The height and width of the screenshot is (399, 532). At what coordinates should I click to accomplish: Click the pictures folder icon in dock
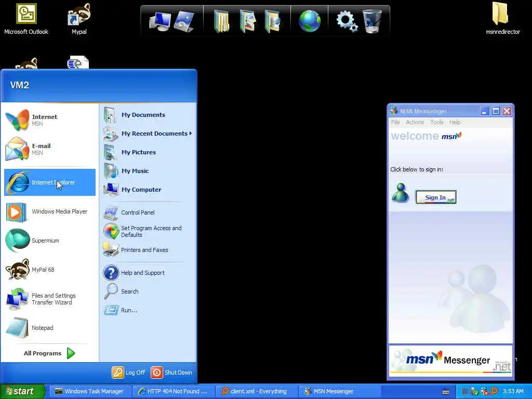[247, 21]
